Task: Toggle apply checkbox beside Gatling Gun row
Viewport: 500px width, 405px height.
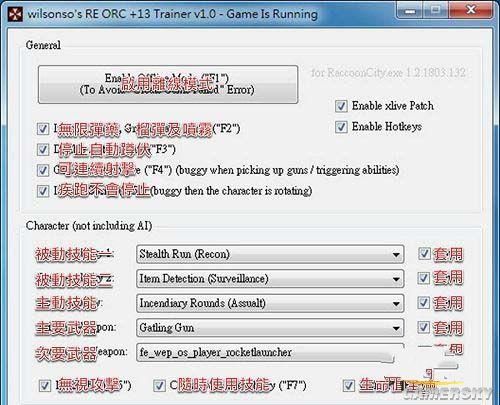Action: (x=424, y=327)
